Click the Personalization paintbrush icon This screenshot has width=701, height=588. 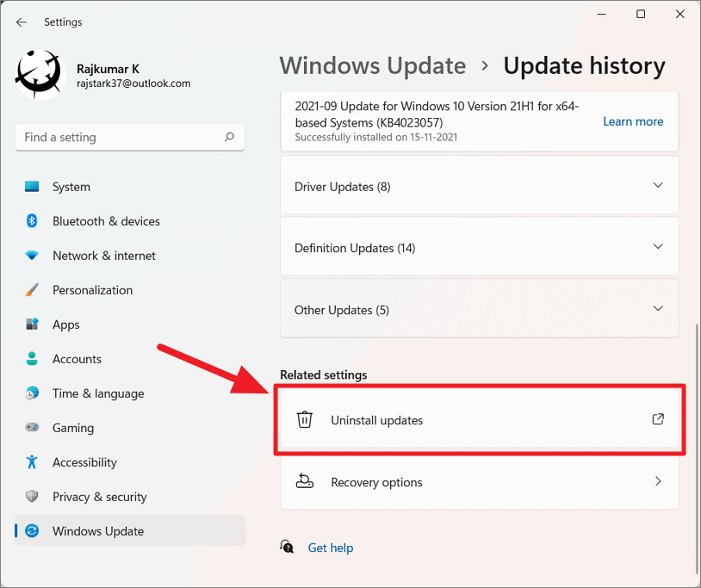32,290
